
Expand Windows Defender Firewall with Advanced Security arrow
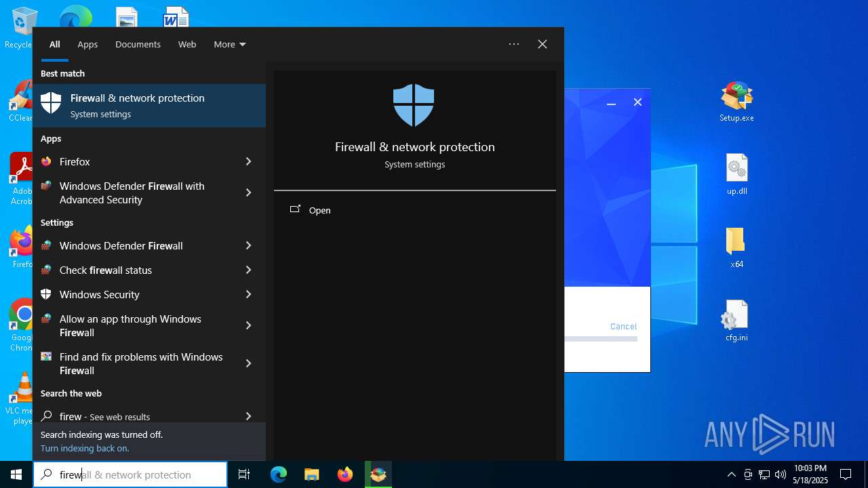(248, 192)
